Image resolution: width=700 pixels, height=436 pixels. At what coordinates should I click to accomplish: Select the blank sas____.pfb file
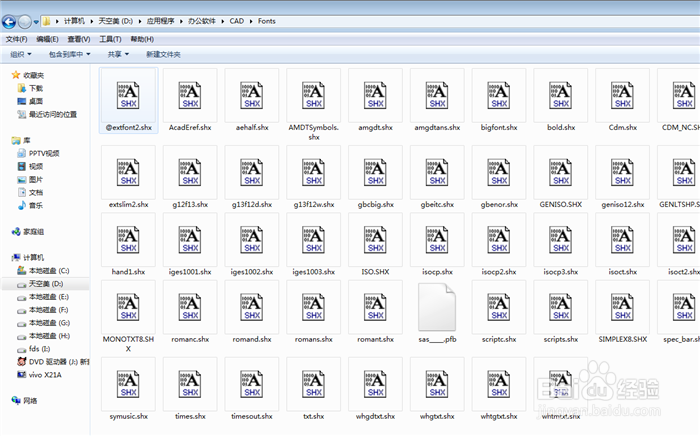(x=437, y=312)
